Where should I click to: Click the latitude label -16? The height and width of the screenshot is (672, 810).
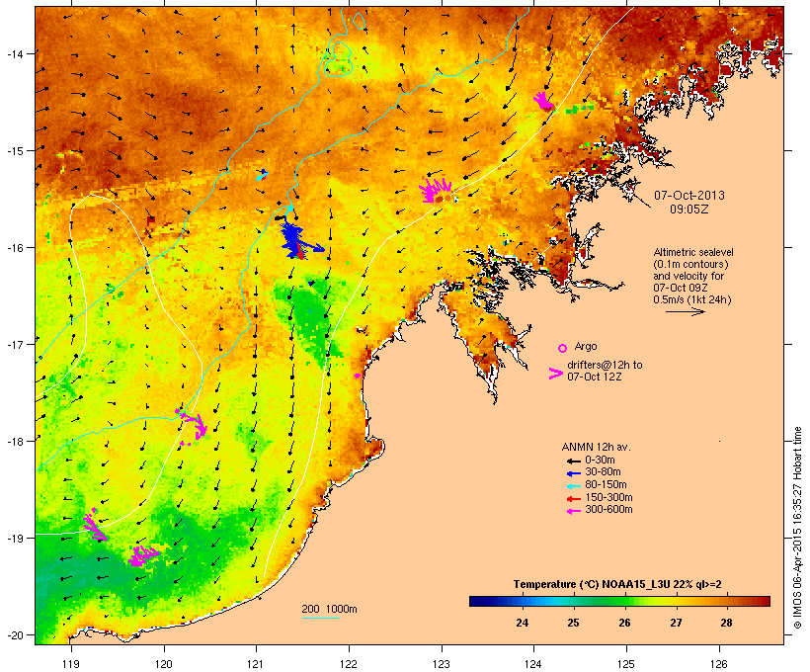coord(14,248)
